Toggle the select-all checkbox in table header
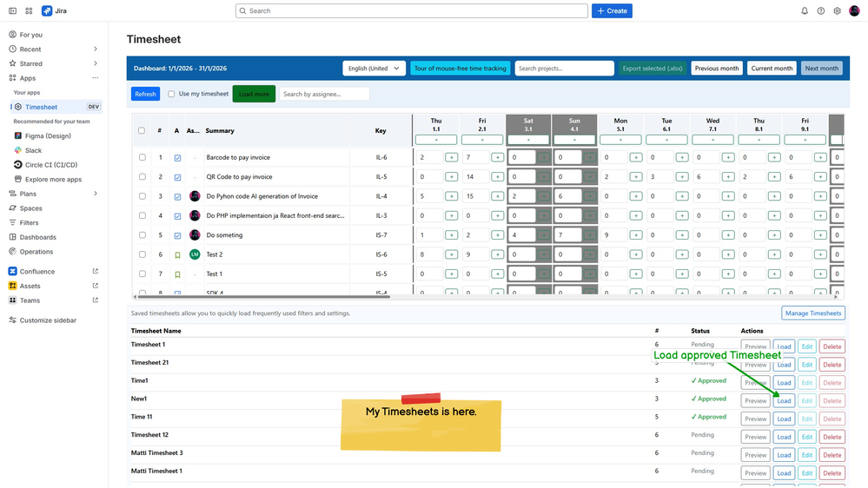This screenshot has width=868, height=488. pyautogui.click(x=142, y=130)
